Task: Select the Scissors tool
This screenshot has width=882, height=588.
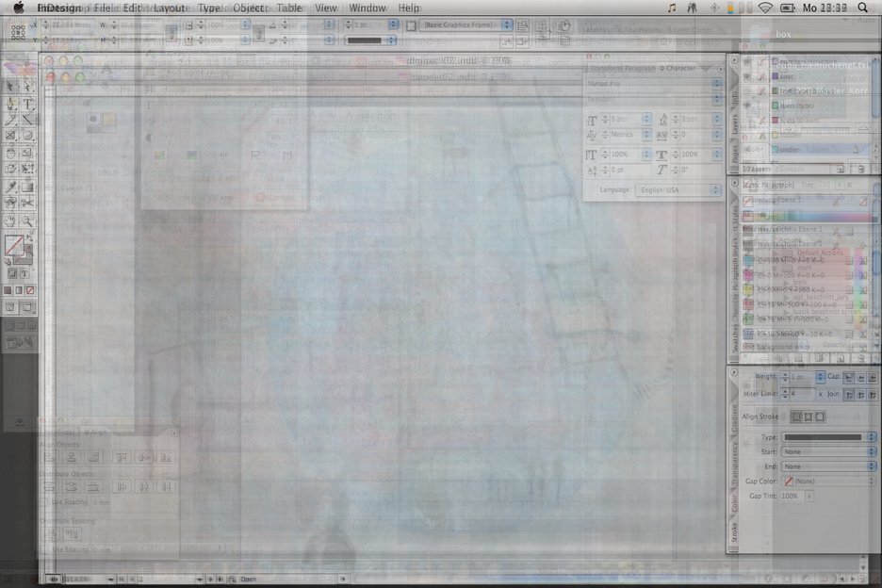Action: tap(27, 204)
